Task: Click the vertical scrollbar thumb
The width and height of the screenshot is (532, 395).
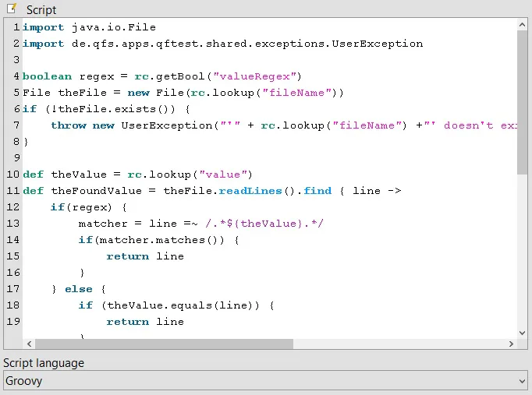Action: click(522, 103)
